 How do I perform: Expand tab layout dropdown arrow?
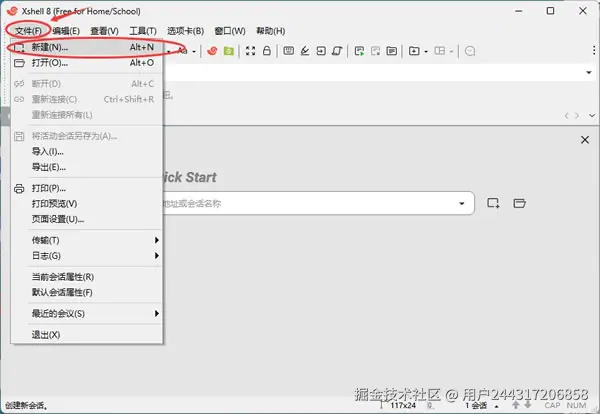tap(452, 52)
